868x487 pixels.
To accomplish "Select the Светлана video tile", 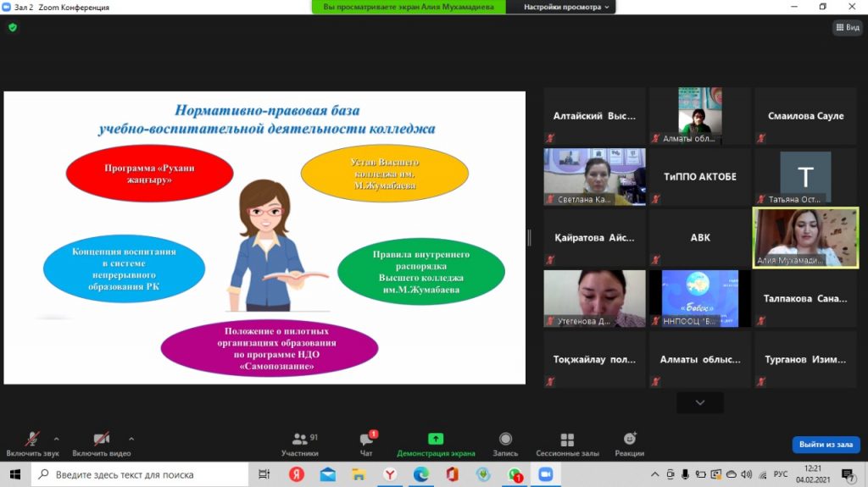I will (594, 176).
